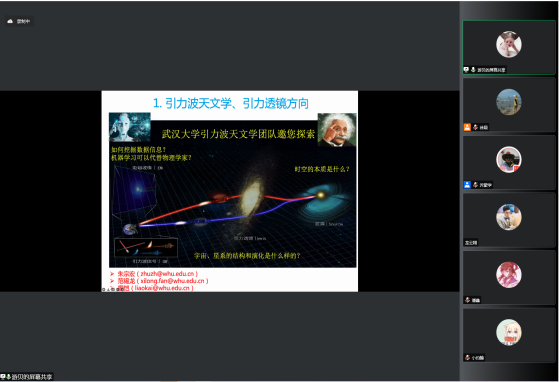Click the Einstein portrait on shared slide
Screen dimensions: 559x382
[337, 130]
